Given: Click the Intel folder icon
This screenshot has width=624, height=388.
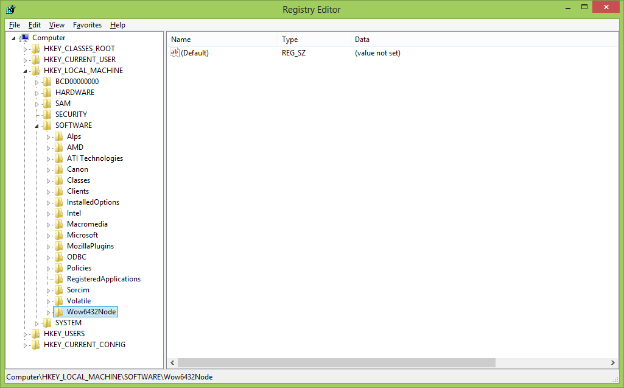Looking at the screenshot, I should (59, 213).
